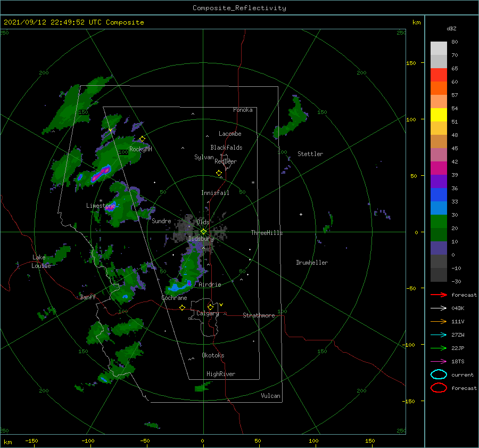The image size is (479, 448).
Task: Click the red forecast arrow in legend
Action: (439, 295)
